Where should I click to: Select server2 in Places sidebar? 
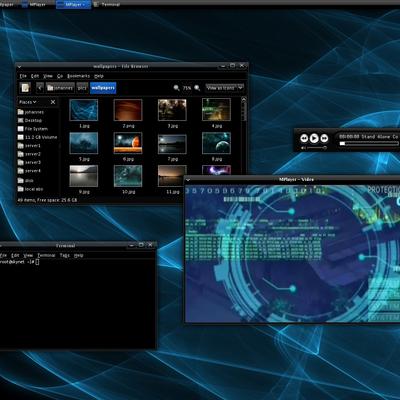tap(29, 154)
